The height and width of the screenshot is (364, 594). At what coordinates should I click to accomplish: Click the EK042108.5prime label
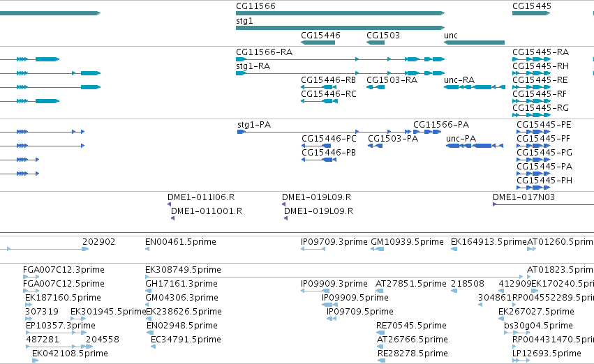(70, 354)
